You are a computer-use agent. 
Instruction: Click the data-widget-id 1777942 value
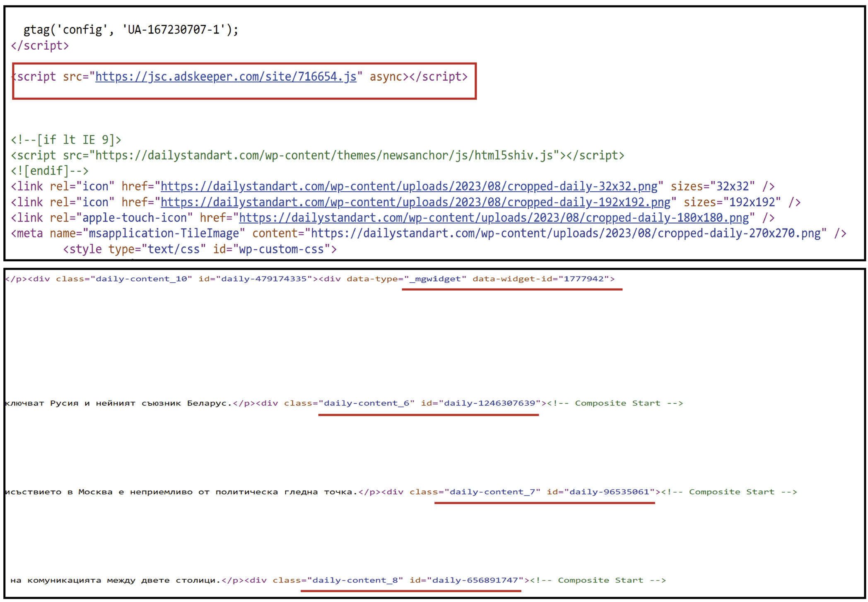pyautogui.click(x=583, y=279)
